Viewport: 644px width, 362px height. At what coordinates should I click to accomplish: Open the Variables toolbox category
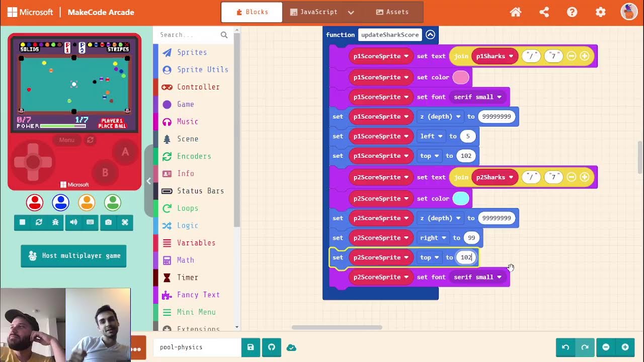(196, 243)
